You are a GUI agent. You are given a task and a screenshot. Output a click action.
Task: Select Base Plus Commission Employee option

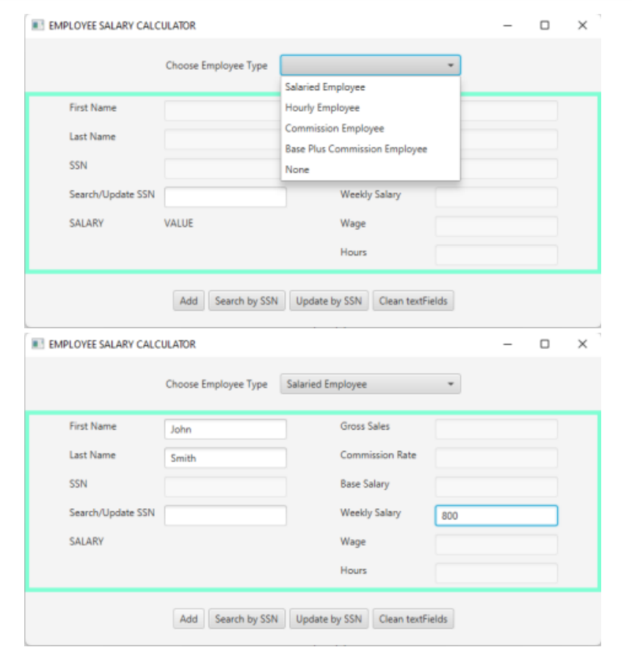370,148
